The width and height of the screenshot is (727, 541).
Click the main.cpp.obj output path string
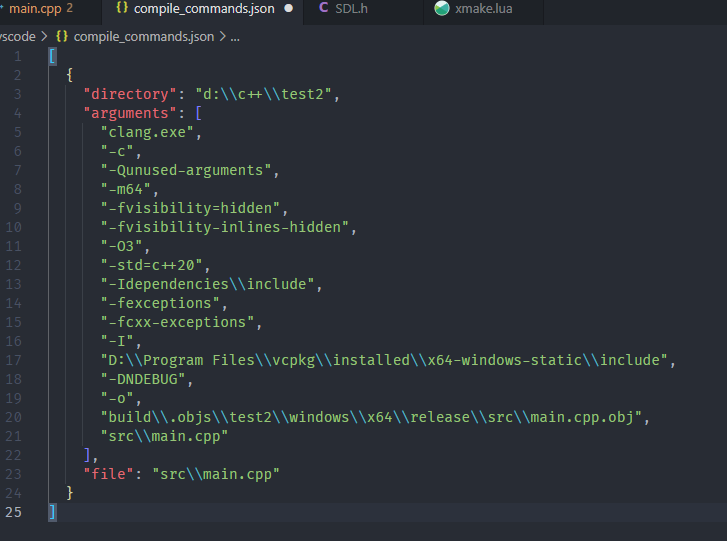tap(371, 417)
